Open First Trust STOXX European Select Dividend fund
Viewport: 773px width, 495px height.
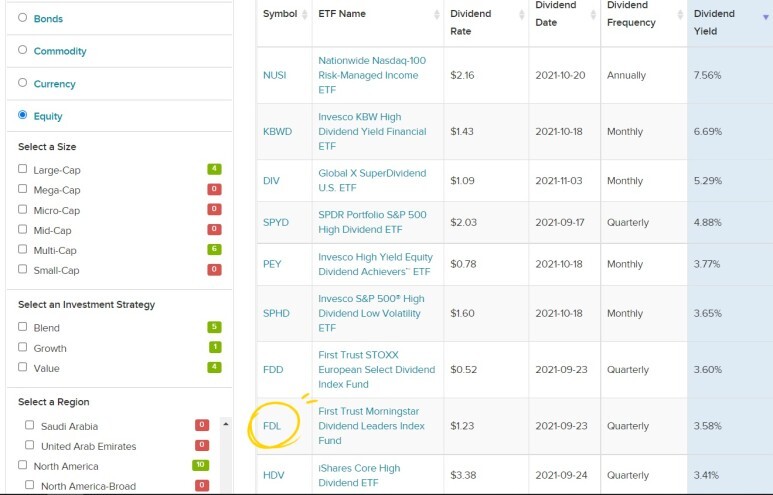377,370
